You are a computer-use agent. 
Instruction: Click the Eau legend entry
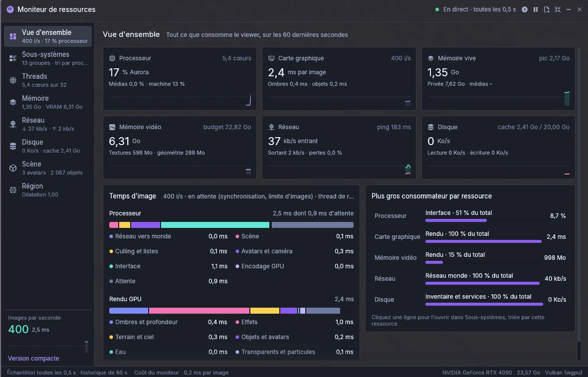click(169, 352)
